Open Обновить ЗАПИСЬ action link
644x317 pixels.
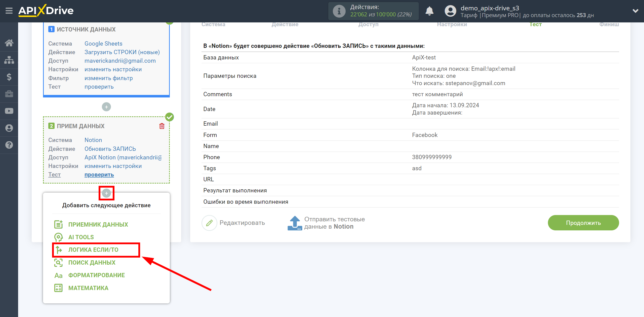tap(110, 149)
